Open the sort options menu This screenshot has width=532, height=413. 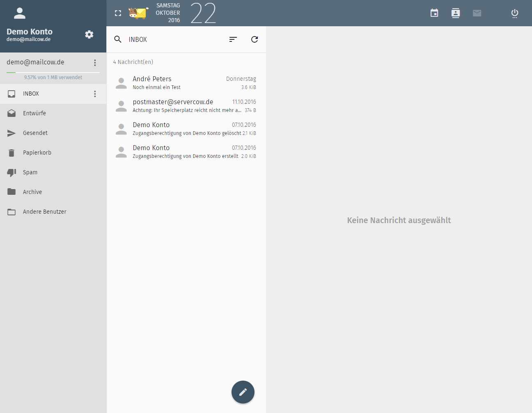pyautogui.click(x=233, y=39)
